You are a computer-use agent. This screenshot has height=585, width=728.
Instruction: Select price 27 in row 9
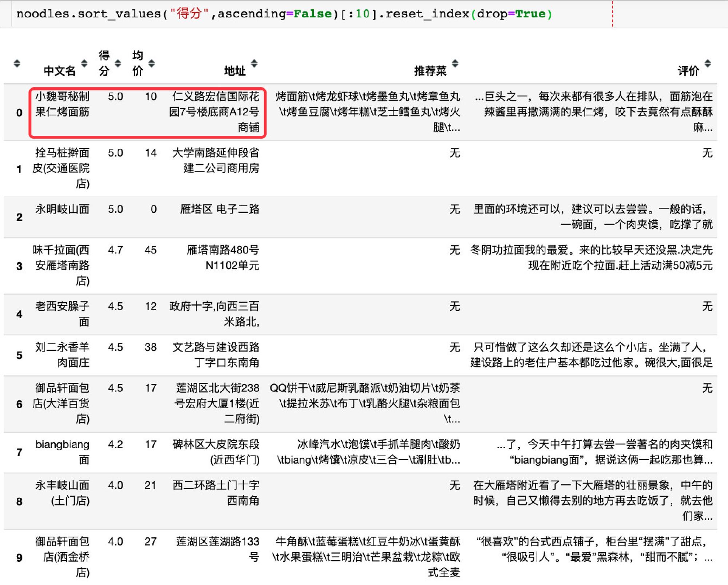pos(151,541)
